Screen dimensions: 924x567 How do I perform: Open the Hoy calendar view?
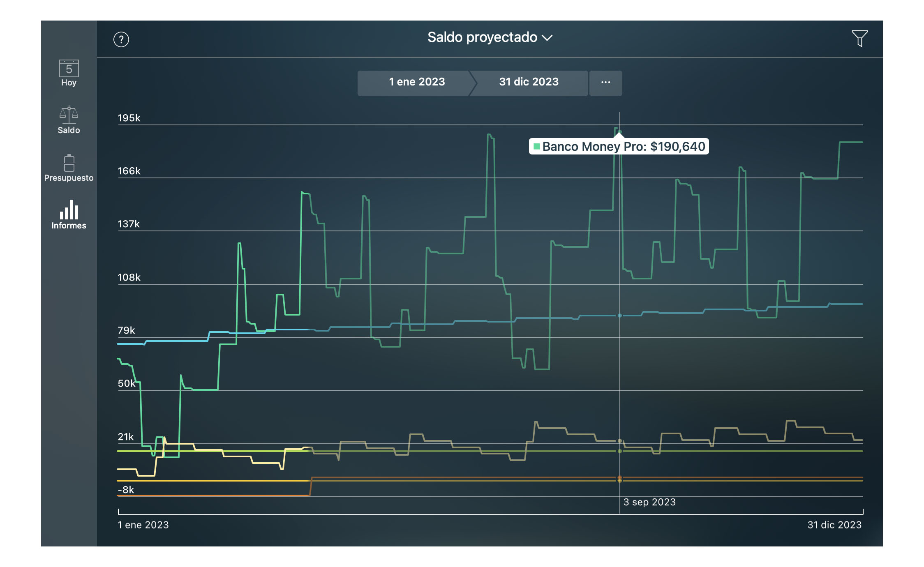[x=69, y=74]
